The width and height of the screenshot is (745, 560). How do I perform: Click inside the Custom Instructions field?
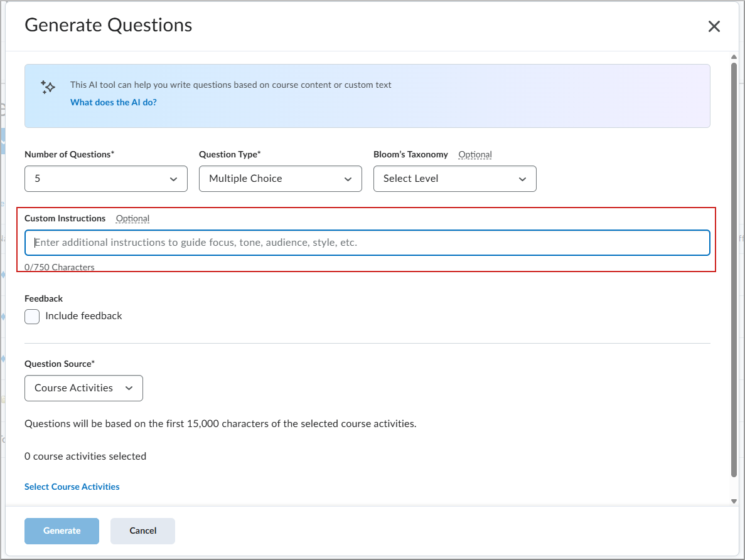367,243
